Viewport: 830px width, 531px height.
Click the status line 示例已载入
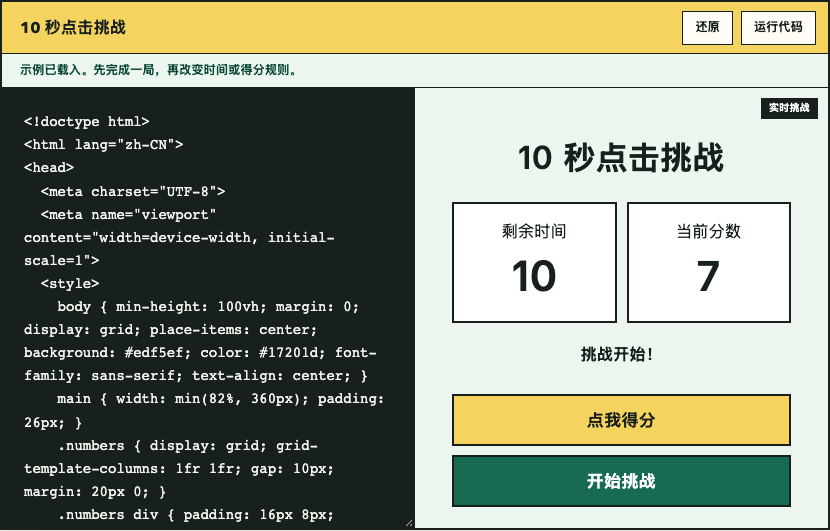158,70
